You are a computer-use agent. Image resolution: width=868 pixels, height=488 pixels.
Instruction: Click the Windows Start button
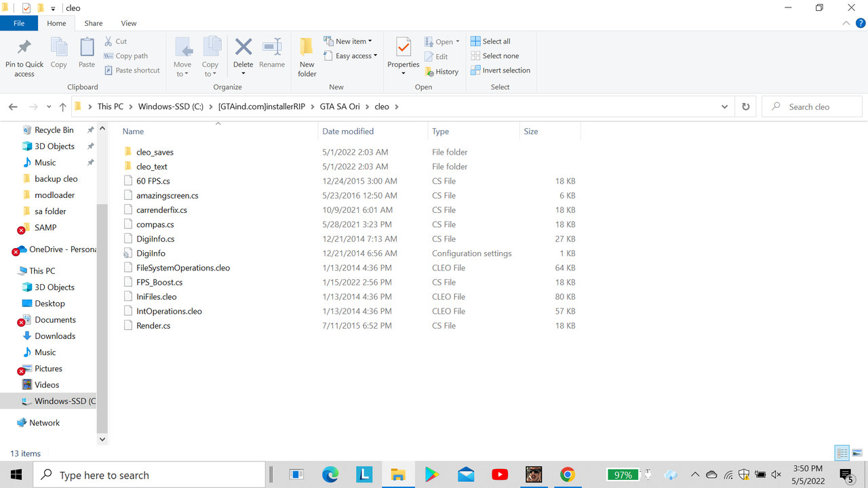click(x=16, y=475)
